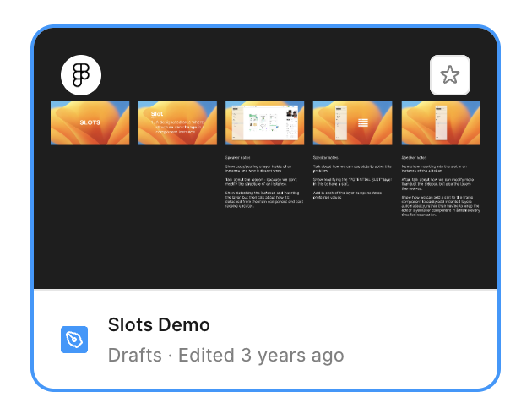The height and width of the screenshot is (419, 532).
Task: Click the 'SLOTS' text on first slide
Action: pos(90,122)
